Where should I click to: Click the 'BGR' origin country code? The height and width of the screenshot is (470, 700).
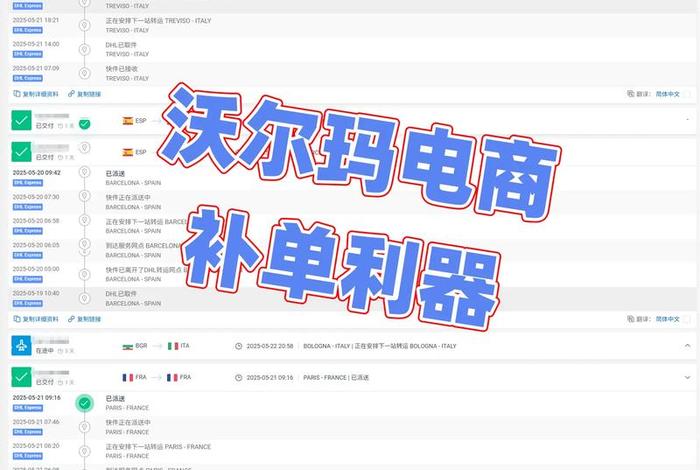click(141, 346)
